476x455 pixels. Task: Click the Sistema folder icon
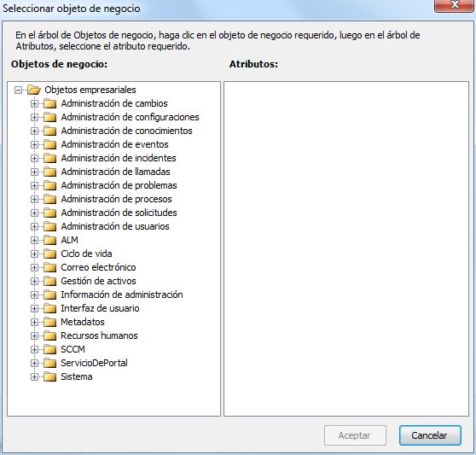point(49,377)
